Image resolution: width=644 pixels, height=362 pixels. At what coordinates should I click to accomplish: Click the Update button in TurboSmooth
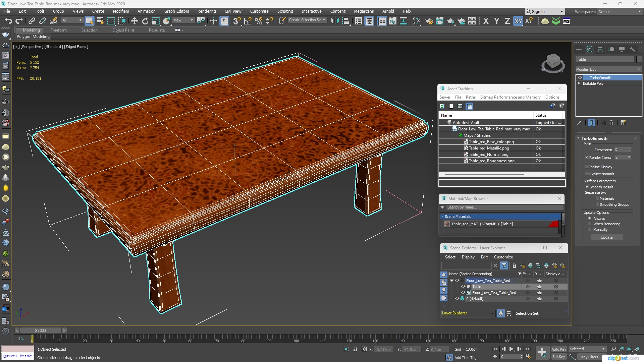[606, 237]
